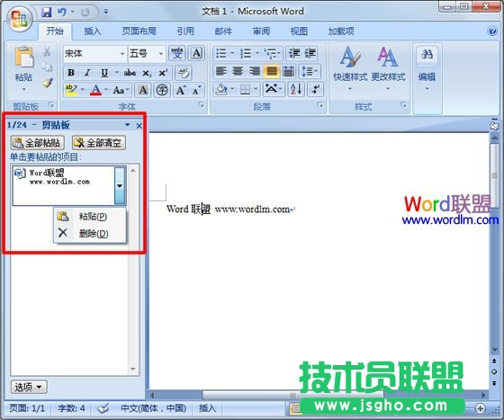Image resolution: width=504 pixels, height=420 pixels.
Task: Align text right
Action: click(255, 71)
